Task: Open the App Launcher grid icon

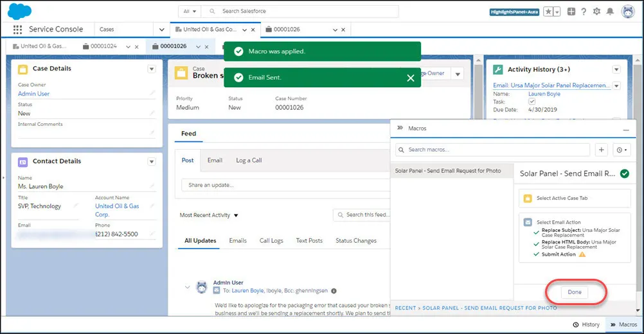Action: click(17, 30)
